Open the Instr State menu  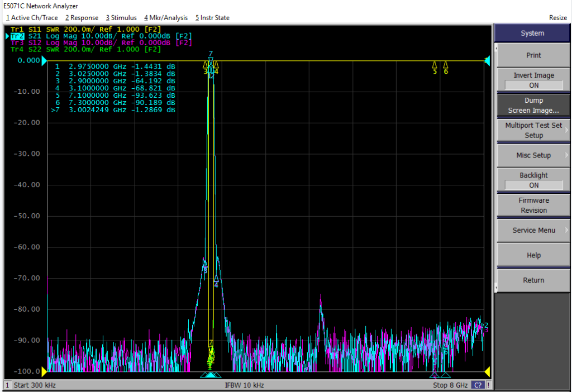[x=212, y=17]
